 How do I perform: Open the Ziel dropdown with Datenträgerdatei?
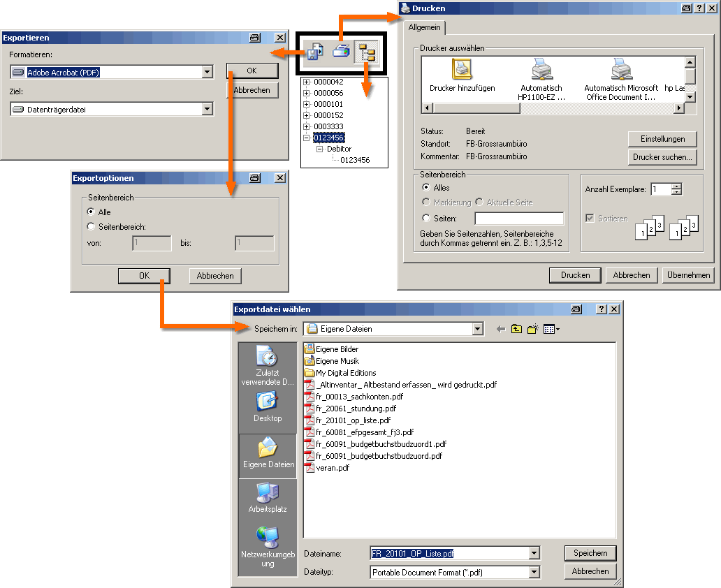click(207, 109)
